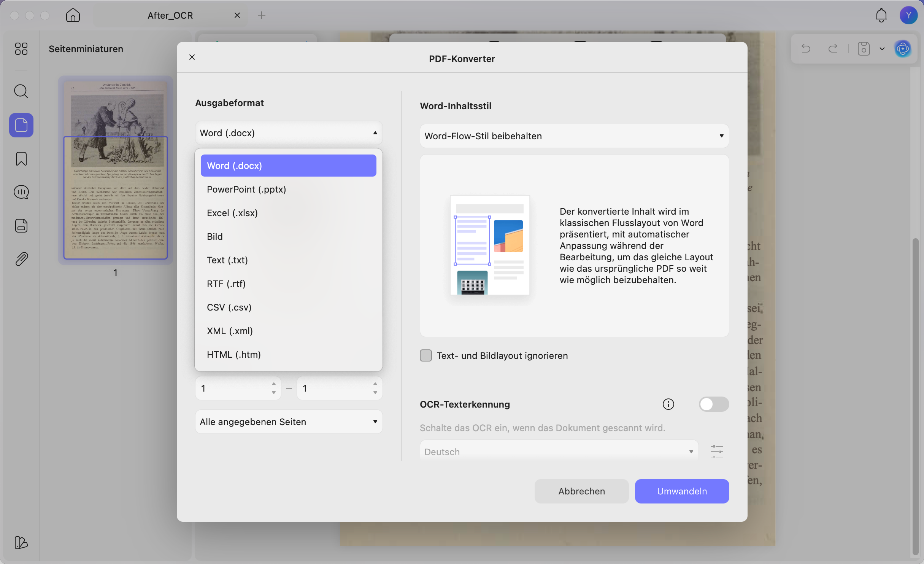Increase the start page stepper

point(274,384)
